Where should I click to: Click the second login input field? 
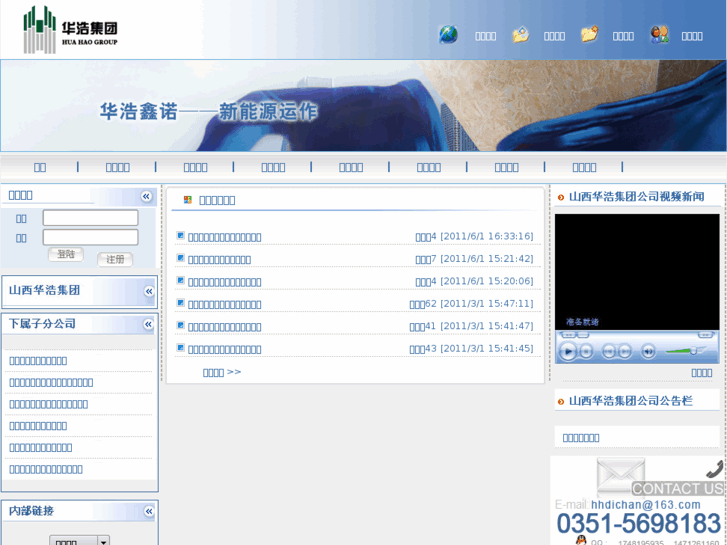90,237
